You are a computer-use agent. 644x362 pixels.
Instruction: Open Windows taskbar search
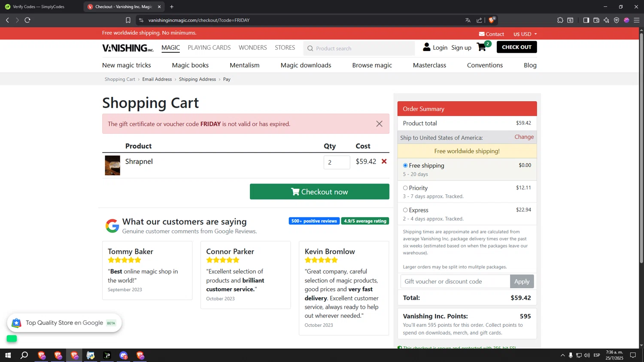click(24, 355)
